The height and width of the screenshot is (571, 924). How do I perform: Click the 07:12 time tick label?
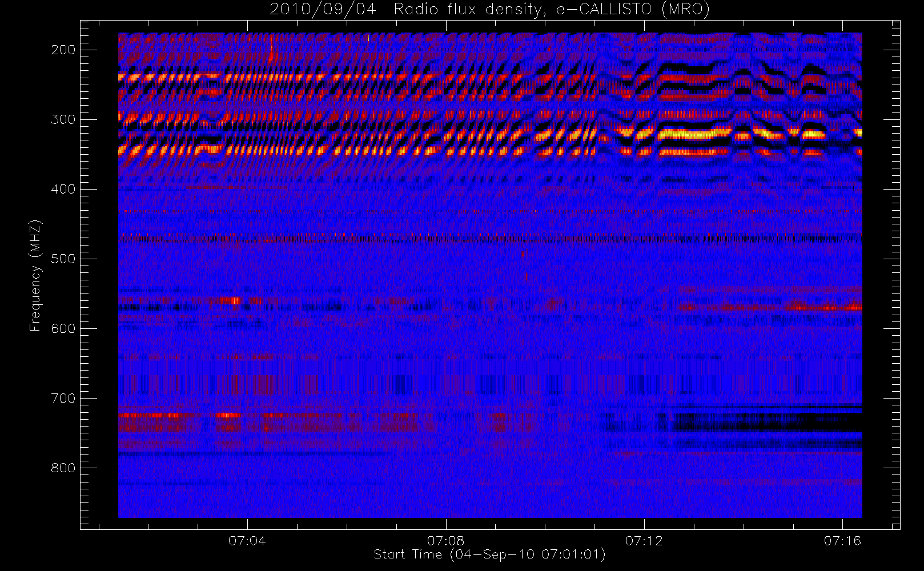[644, 541]
